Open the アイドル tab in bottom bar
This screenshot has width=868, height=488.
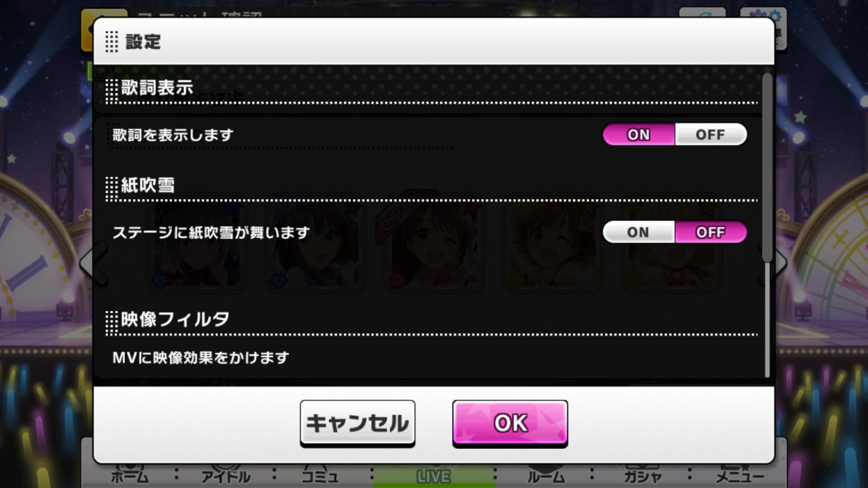[x=226, y=476]
